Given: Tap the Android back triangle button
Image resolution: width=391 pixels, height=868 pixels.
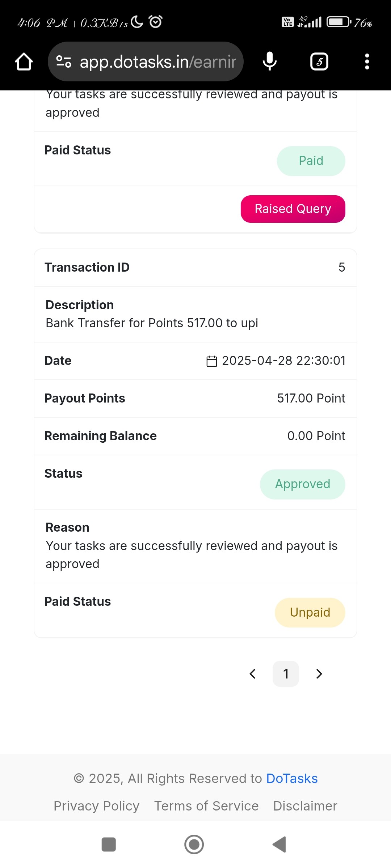Looking at the screenshot, I should [x=279, y=844].
